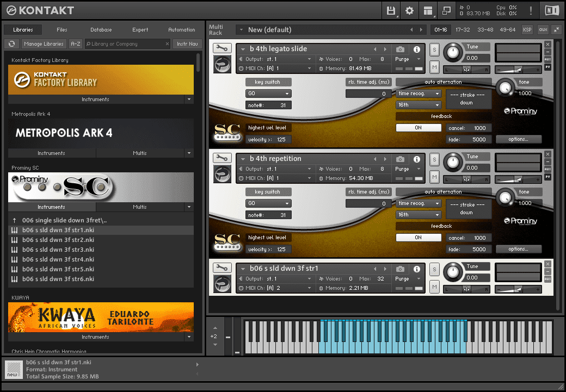The width and height of the screenshot is (566, 392).
Task: Solo the b 4th legato slide instrument
Action: pyautogui.click(x=434, y=50)
